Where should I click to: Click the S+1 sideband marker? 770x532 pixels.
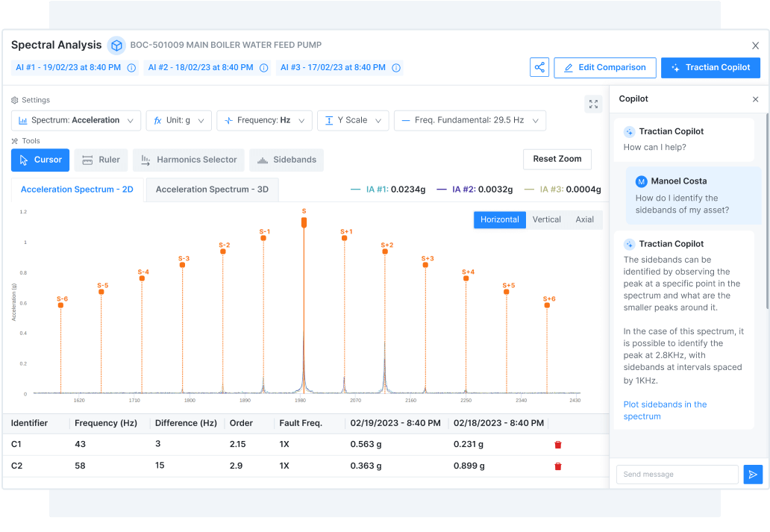pyautogui.click(x=345, y=239)
